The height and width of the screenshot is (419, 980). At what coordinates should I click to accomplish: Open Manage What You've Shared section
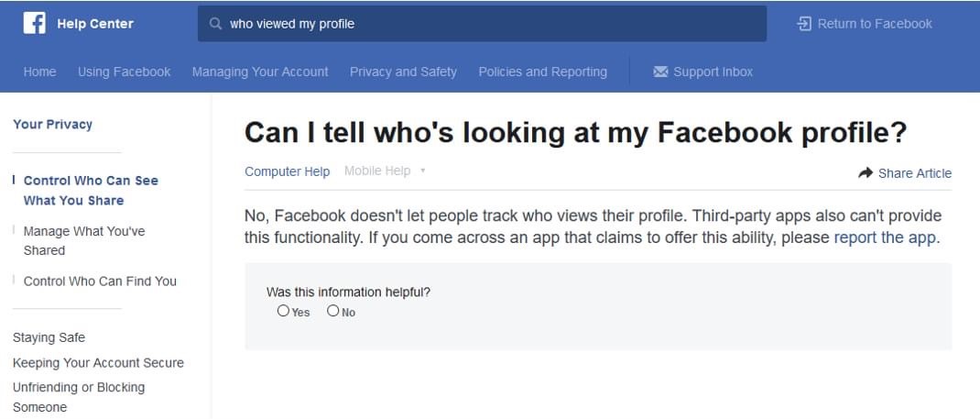coord(83,241)
